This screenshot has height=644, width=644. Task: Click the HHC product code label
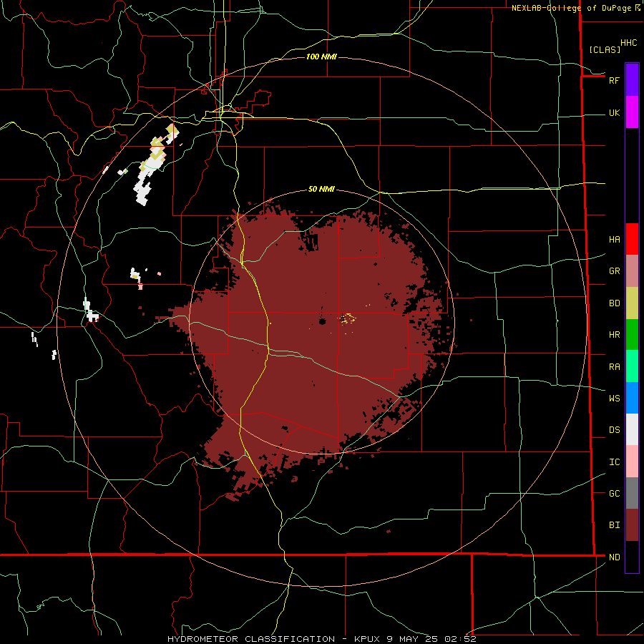tap(628, 43)
